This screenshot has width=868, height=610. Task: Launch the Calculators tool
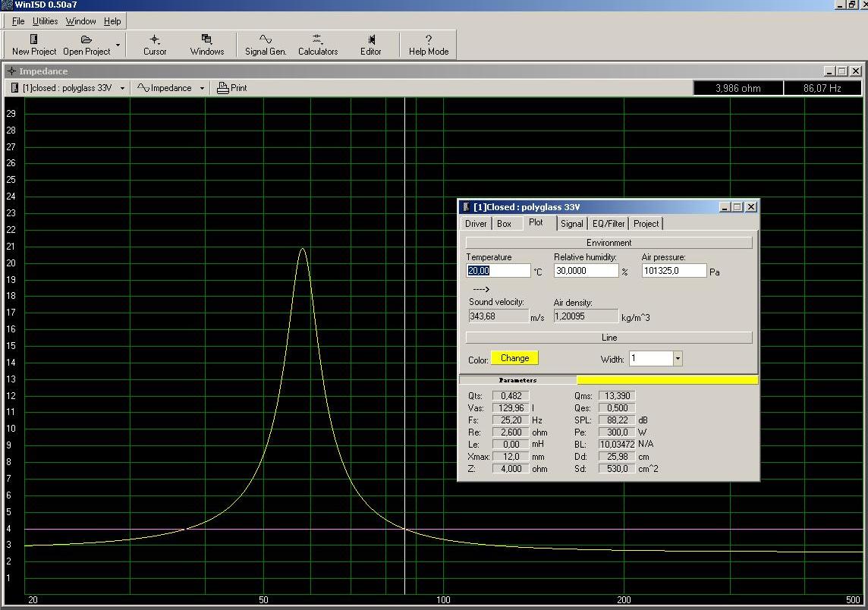point(317,45)
